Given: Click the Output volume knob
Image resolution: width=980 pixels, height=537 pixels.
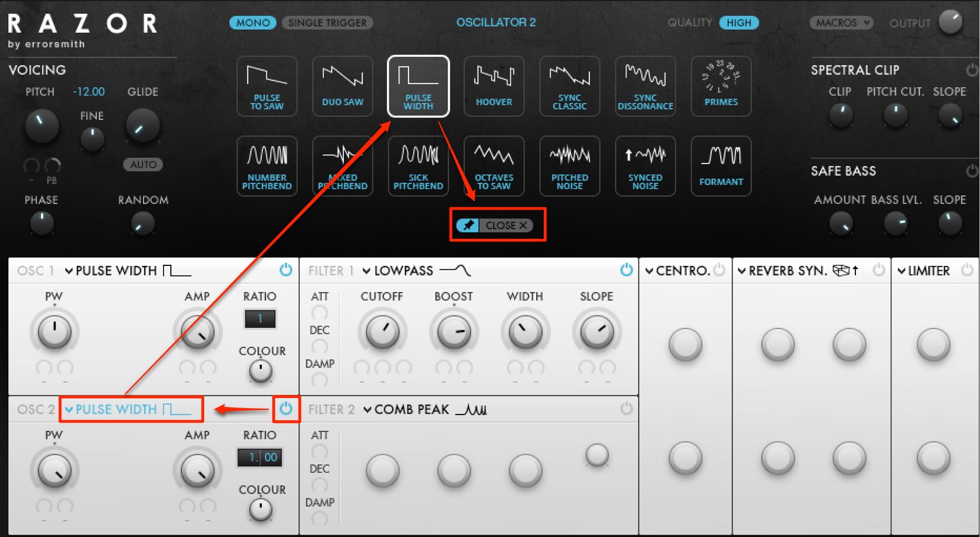Looking at the screenshot, I should click(951, 21).
